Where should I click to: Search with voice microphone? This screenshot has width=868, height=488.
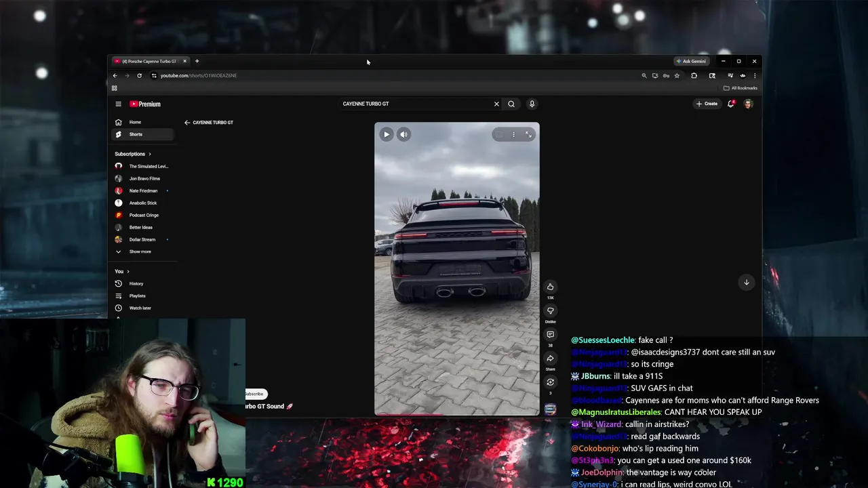coord(532,104)
